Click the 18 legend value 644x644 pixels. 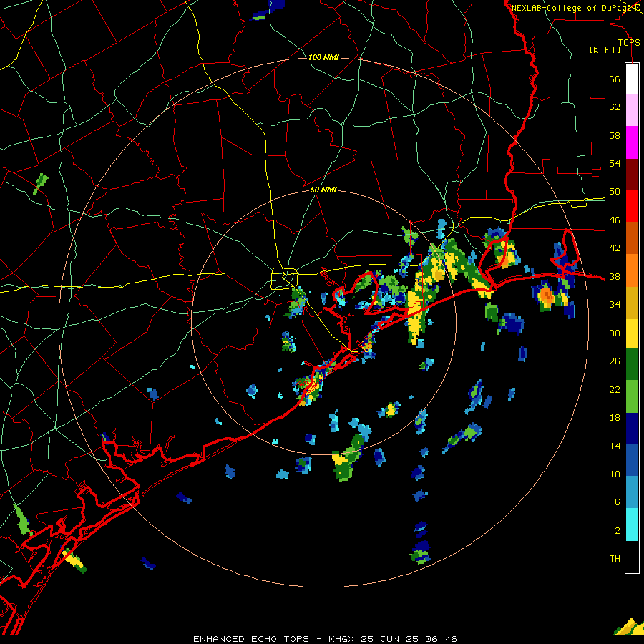tap(615, 418)
